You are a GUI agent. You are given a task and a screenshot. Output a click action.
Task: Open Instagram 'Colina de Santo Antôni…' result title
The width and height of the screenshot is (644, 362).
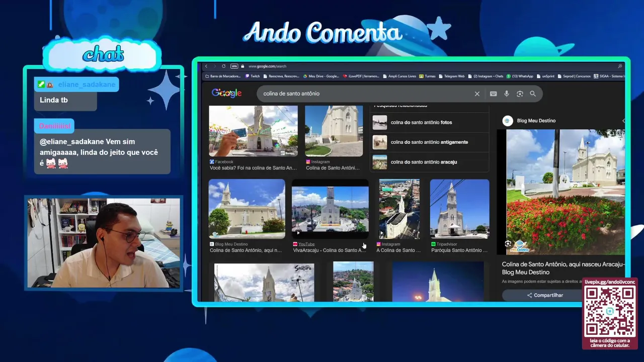[333, 168]
